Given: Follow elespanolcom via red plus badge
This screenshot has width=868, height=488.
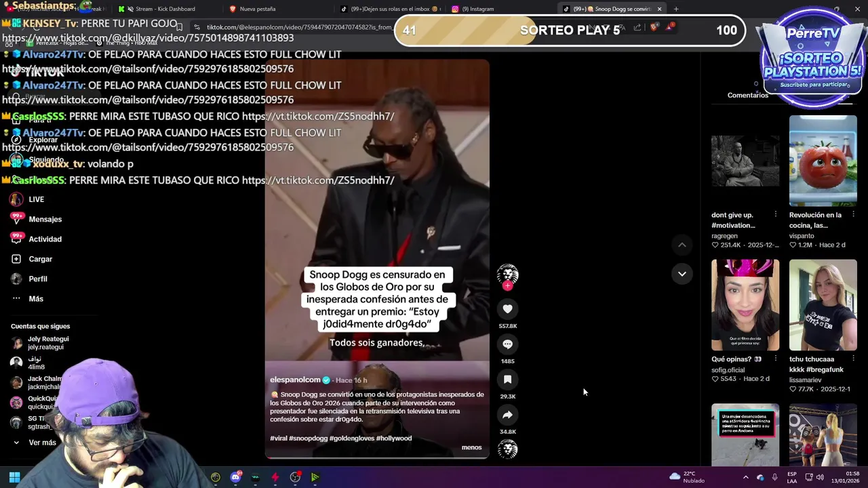Looking at the screenshot, I should (507, 286).
